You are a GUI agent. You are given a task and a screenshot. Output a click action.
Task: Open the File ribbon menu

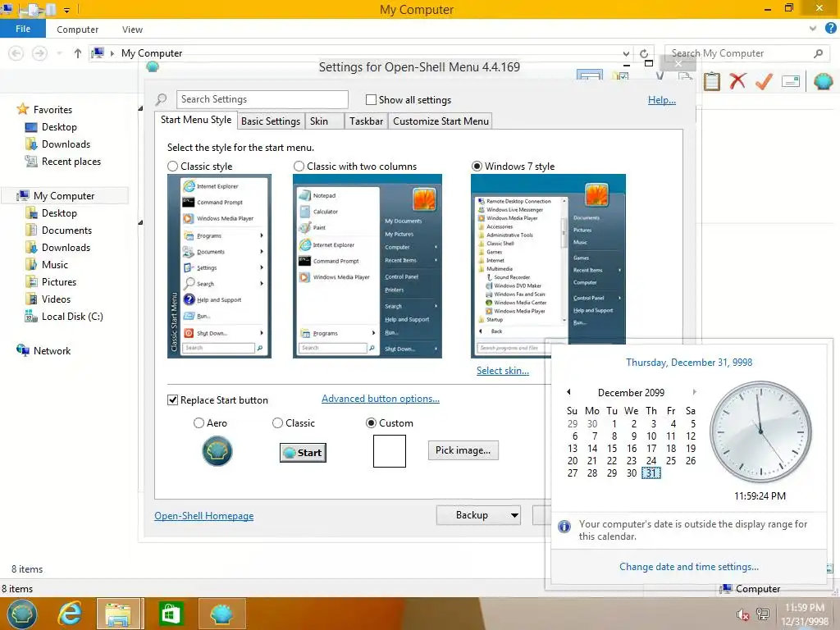(x=23, y=29)
